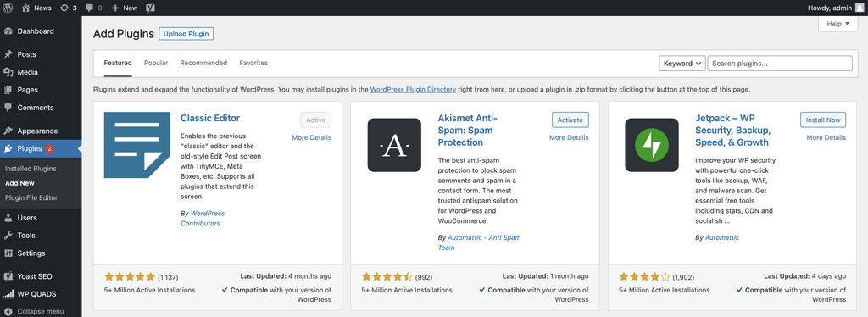Switch to the Recommended tab
Screen dimensions: 868x317
tap(203, 63)
